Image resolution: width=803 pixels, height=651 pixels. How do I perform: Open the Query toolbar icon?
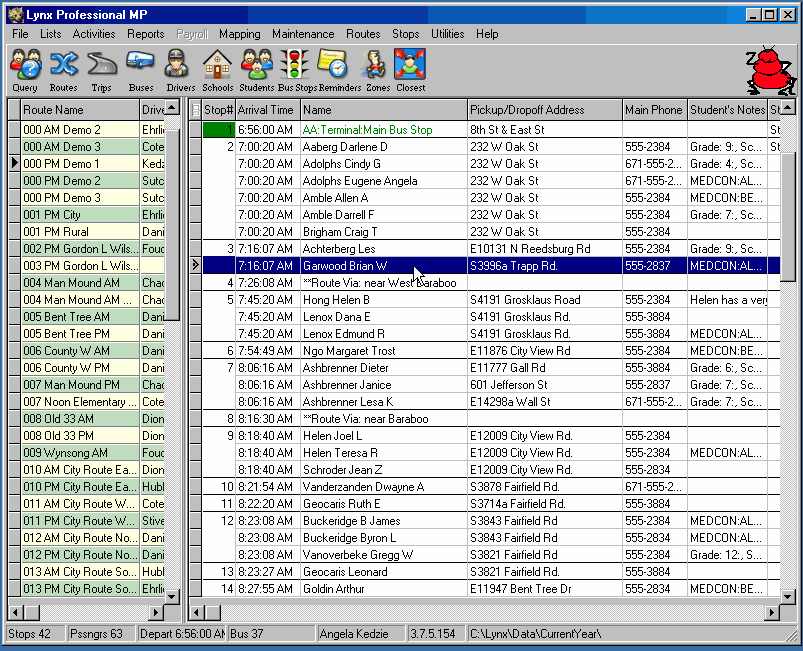26,70
